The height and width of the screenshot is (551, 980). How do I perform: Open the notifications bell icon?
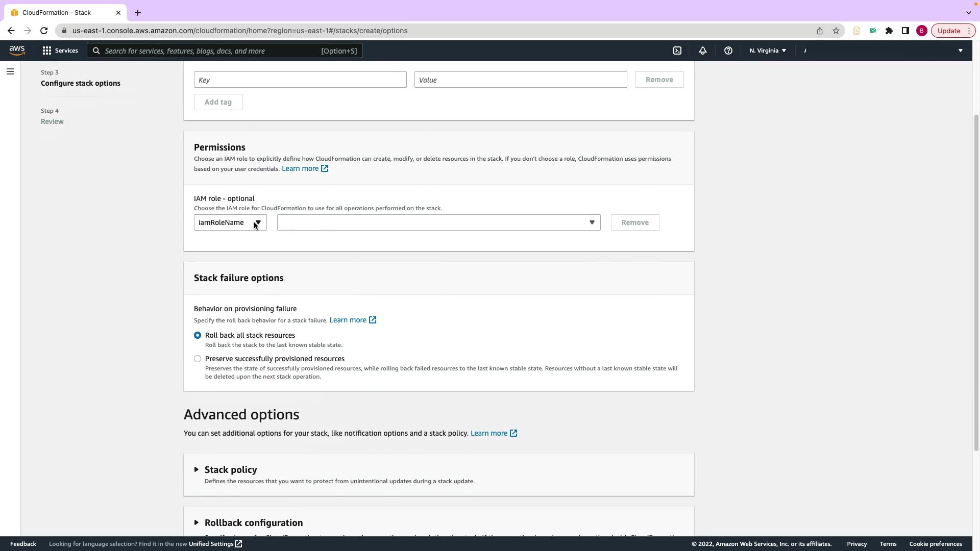tap(703, 51)
